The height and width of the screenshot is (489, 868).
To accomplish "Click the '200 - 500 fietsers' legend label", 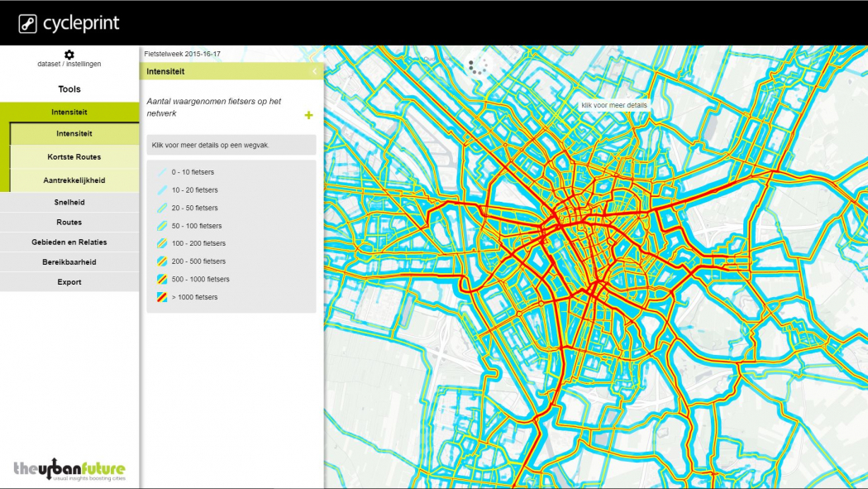I will [198, 261].
